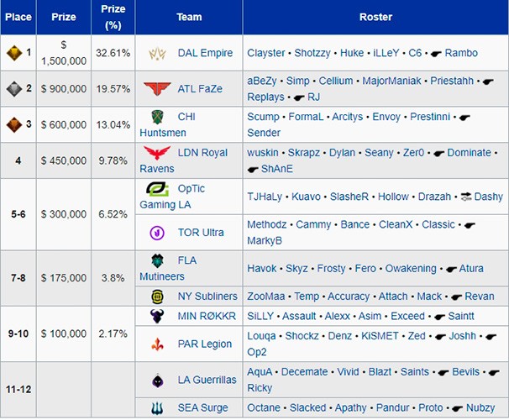Click the Roster column header
Viewport: 509px width, 420px height.
(x=375, y=17)
